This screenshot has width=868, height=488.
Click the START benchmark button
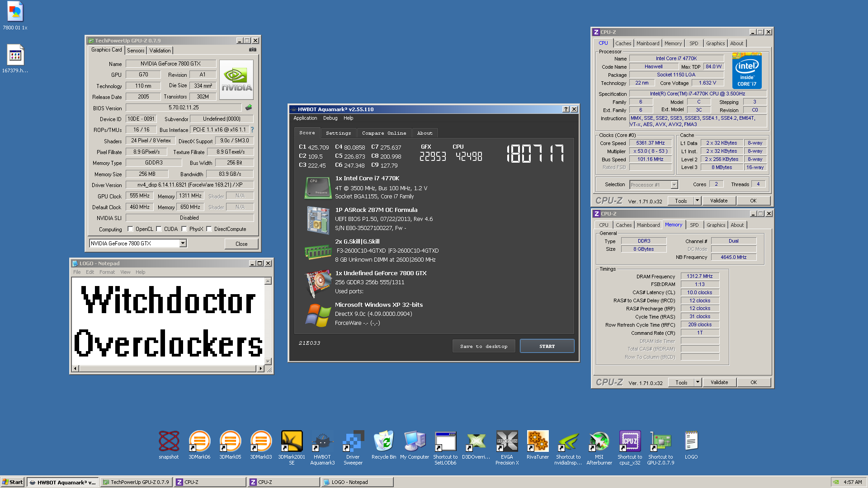[547, 347]
